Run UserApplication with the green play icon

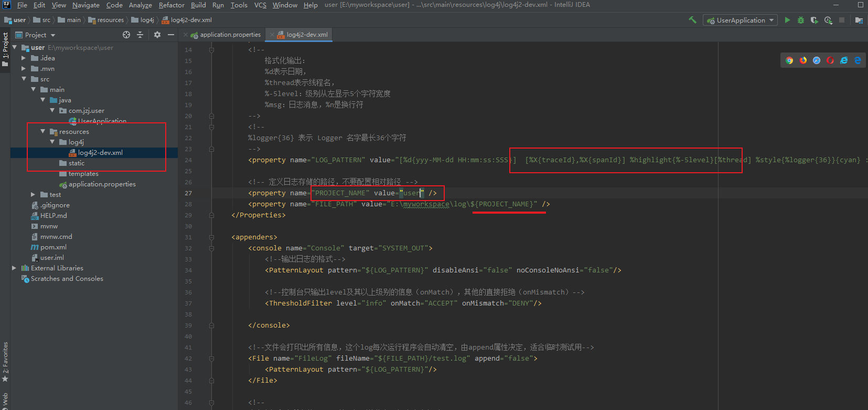pyautogui.click(x=787, y=20)
